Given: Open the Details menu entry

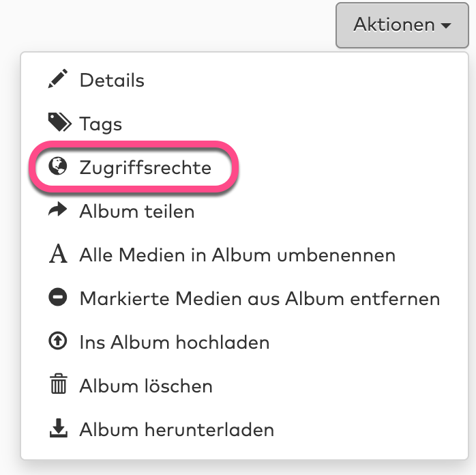Looking at the screenshot, I should coord(112,81).
